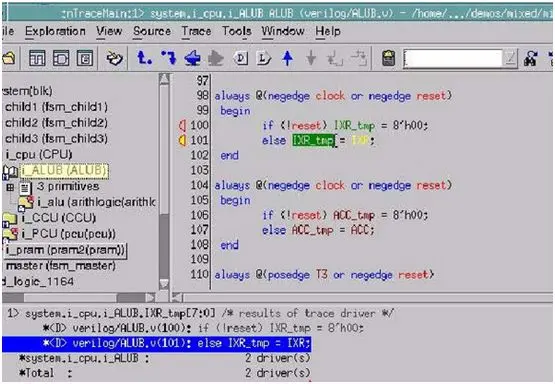Click the hierarchy tree scroll-up arrow

click(x=164, y=79)
